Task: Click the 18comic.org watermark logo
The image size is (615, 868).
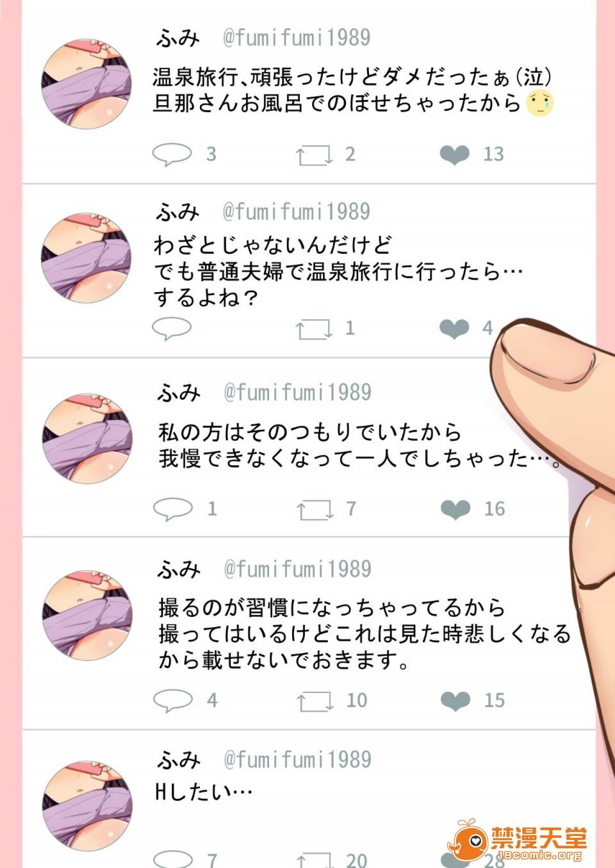Action: 517,842
